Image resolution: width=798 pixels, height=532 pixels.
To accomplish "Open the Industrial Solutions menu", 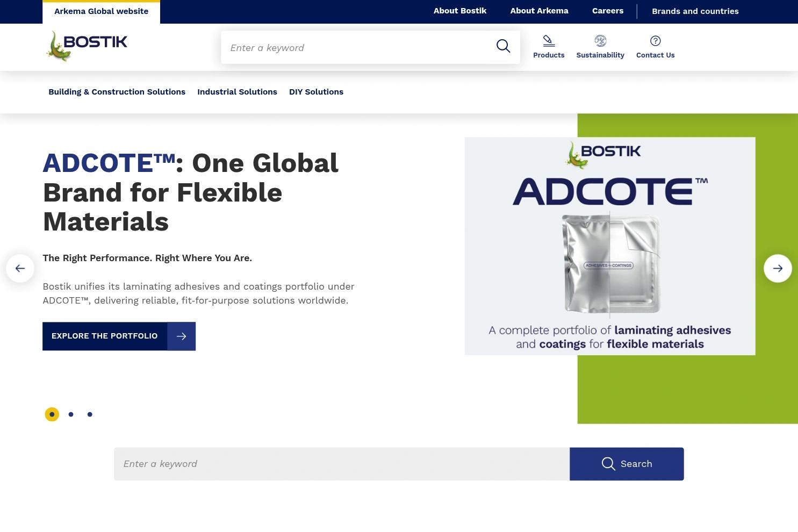I will point(237,92).
